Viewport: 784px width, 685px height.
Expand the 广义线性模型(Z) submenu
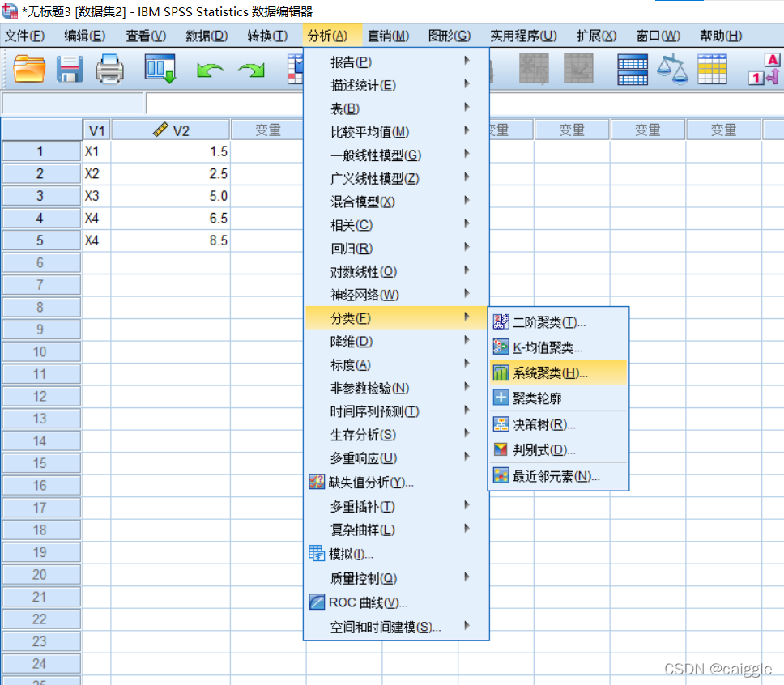tap(396, 178)
